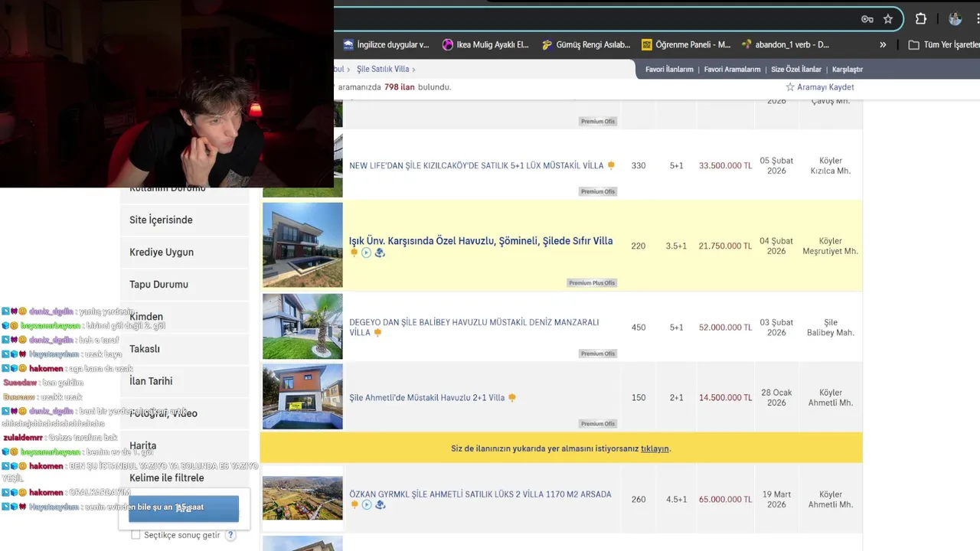Click the orange badge icon on Işık Ünv. listing

click(354, 253)
